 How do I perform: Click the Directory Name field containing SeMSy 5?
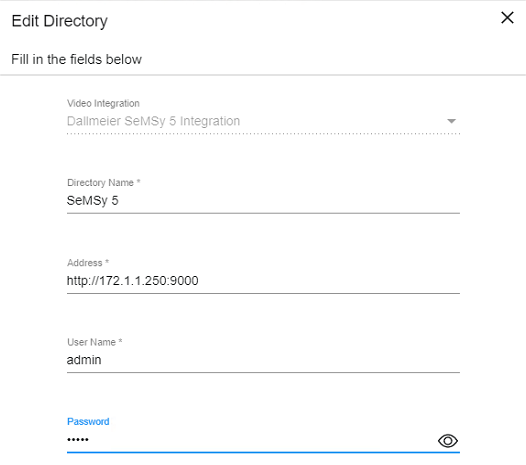point(263,201)
